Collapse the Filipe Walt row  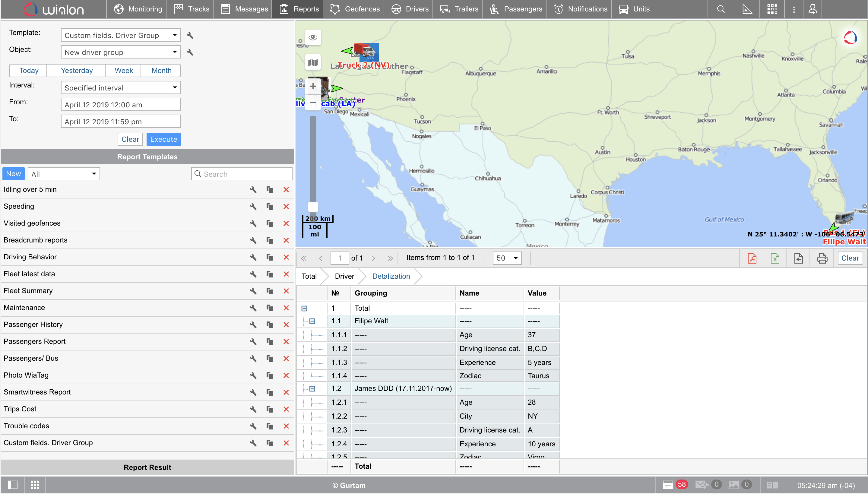pos(312,321)
